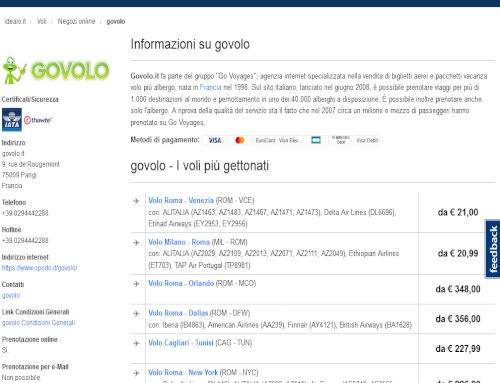Click the Visa Electron payment label
The height and width of the screenshot is (383, 500).
(290, 140)
